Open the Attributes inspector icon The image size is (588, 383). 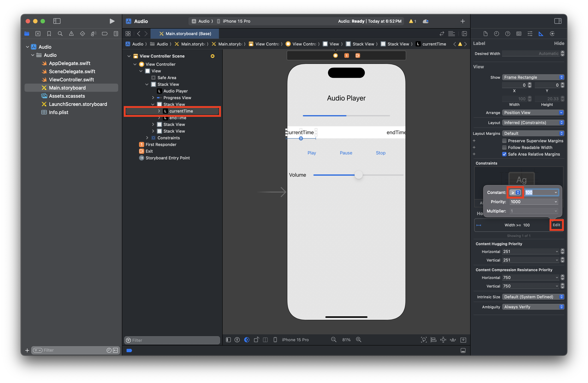pos(530,34)
